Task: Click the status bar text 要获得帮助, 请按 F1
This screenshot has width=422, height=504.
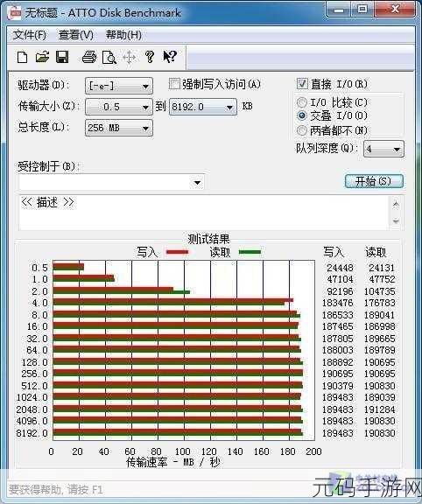Action: coord(56,489)
